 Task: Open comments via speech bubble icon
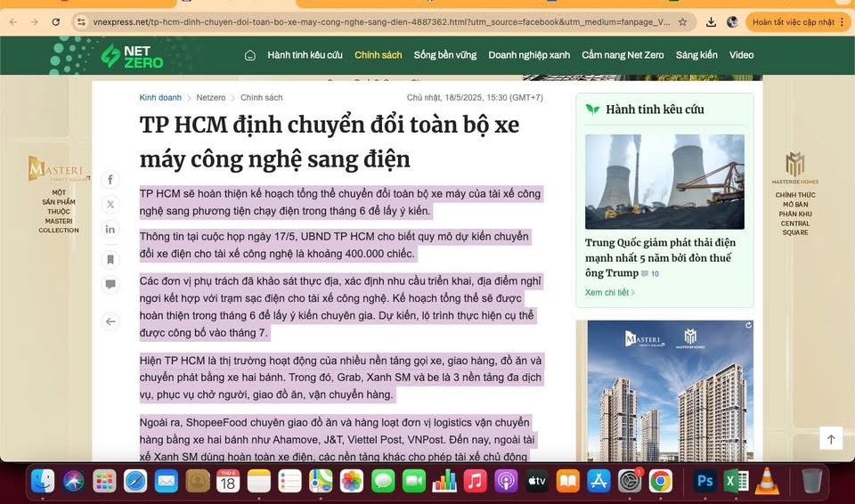[110, 285]
